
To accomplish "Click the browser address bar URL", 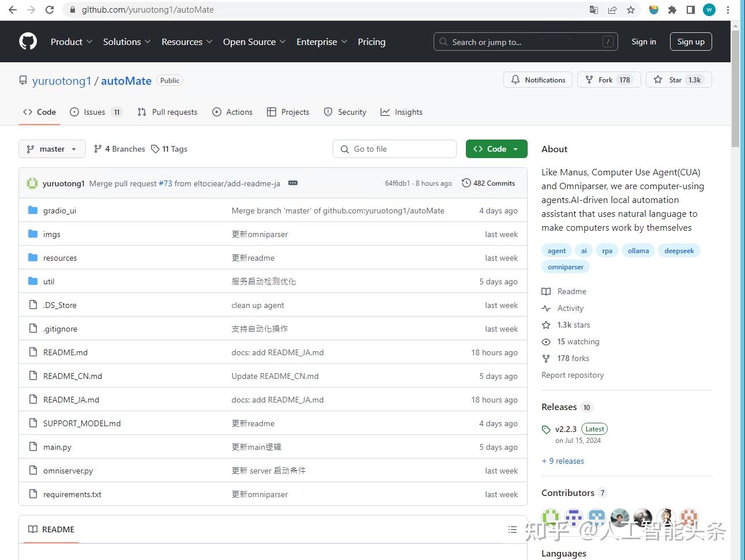I will [148, 10].
